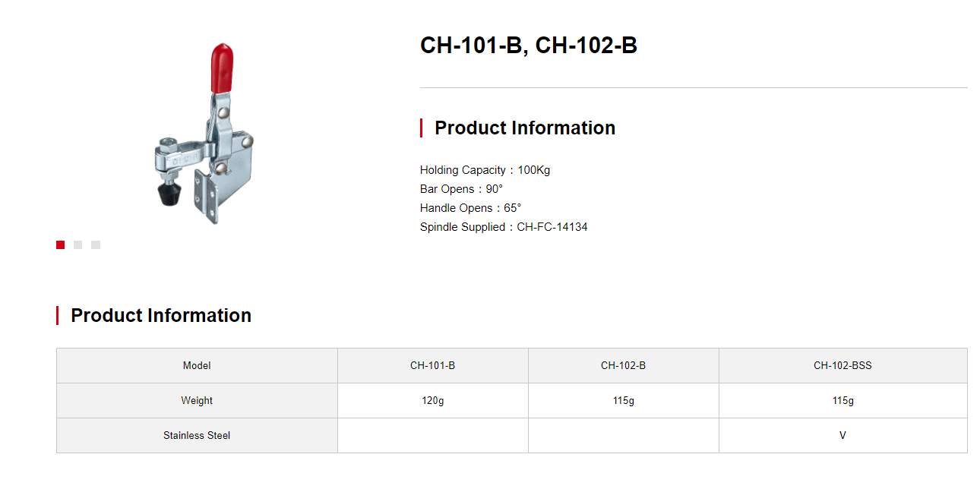Click the Weight row label
This screenshot has height=489, width=980.
(197, 401)
